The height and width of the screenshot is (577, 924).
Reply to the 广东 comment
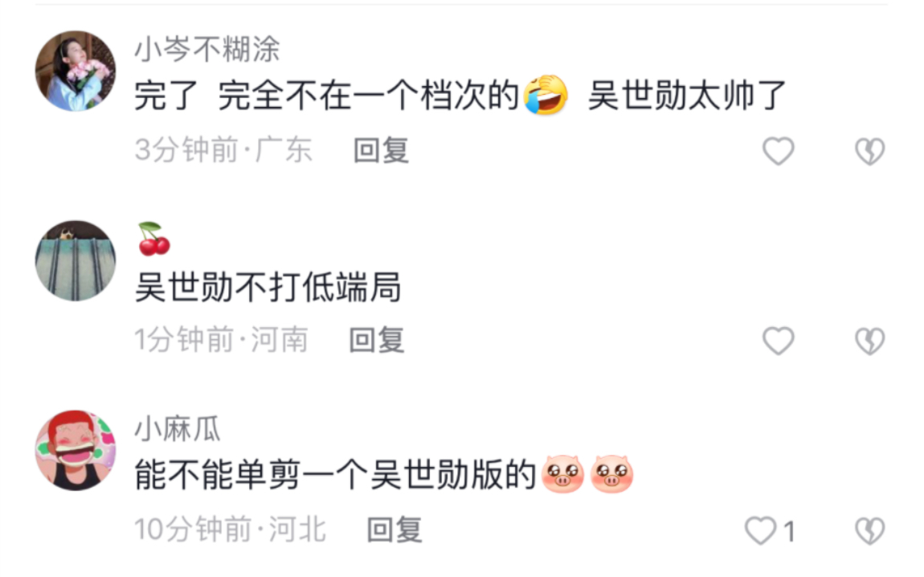click(x=381, y=150)
